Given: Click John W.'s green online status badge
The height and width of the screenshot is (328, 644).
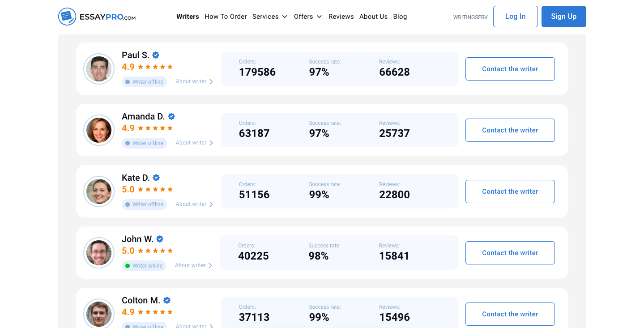Looking at the screenshot, I should coord(144,266).
